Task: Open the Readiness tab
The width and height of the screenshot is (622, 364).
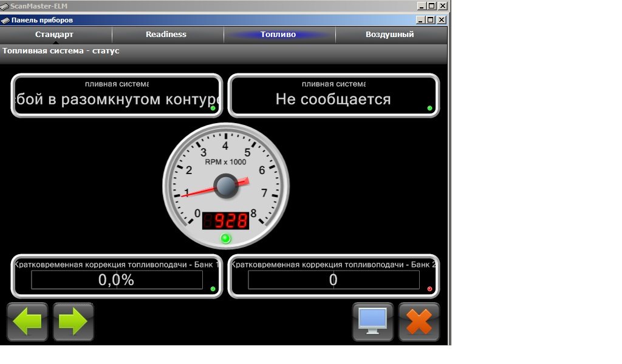Action: click(x=166, y=35)
